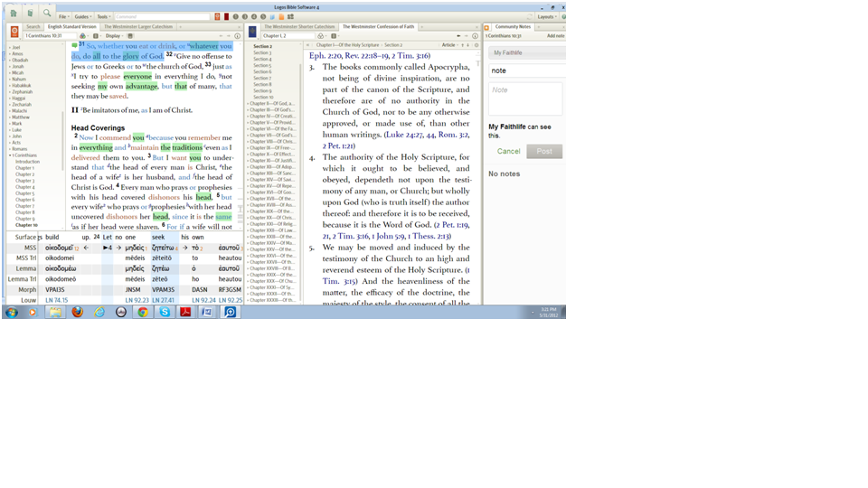
Task: Open the visual filters icon in ESV panel
Action: tap(82, 36)
